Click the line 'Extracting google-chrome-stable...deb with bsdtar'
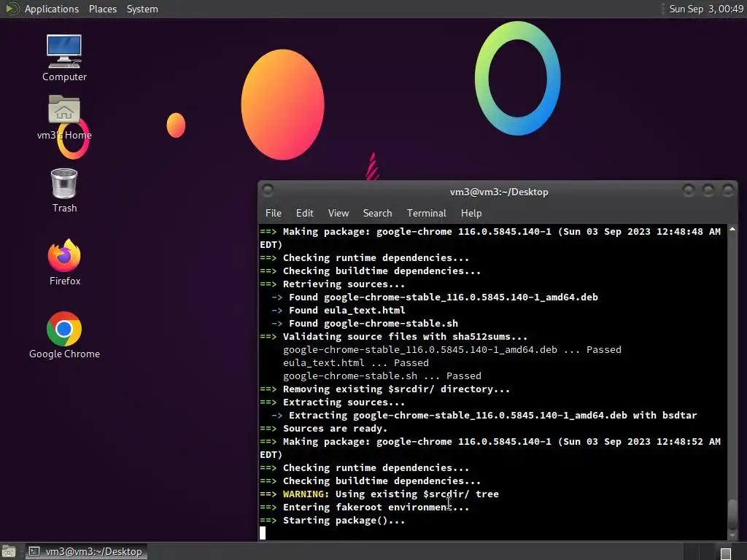The width and height of the screenshot is (747, 560). click(x=484, y=415)
